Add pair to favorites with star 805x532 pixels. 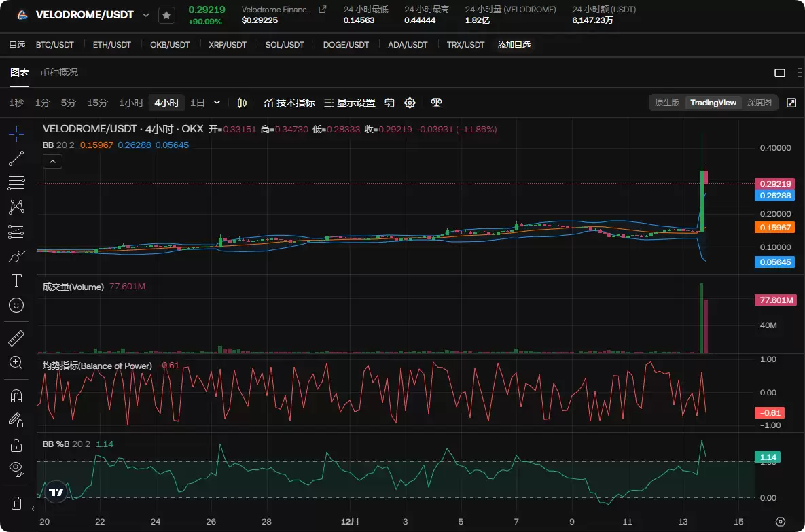point(166,15)
